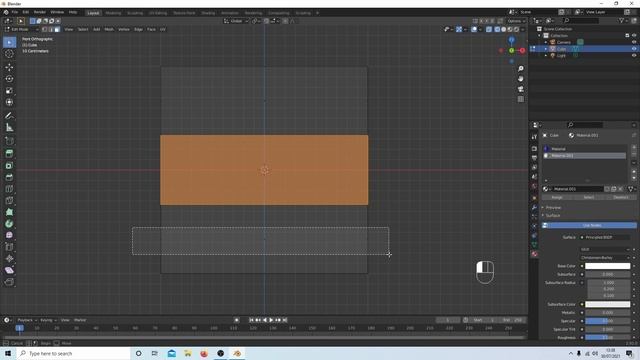640x360 pixels.
Task: Open the Modifier wrench properties tab
Action: click(534, 207)
